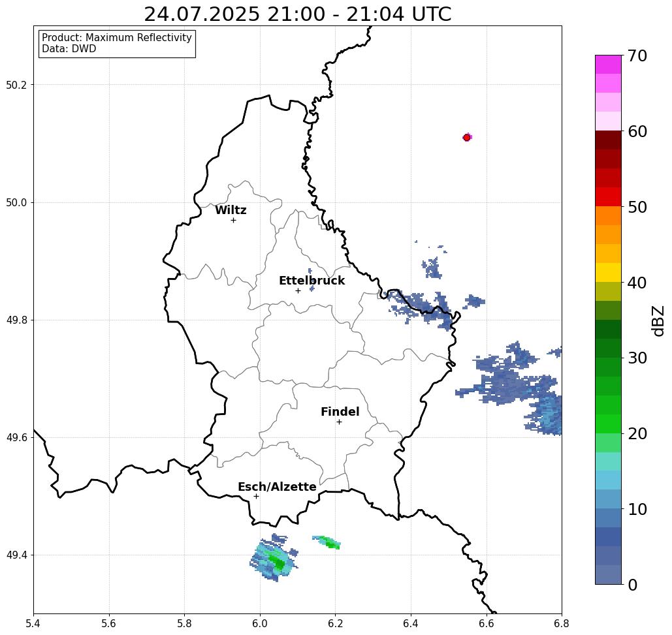Click the latitude tick label 50.2

coord(16,85)
